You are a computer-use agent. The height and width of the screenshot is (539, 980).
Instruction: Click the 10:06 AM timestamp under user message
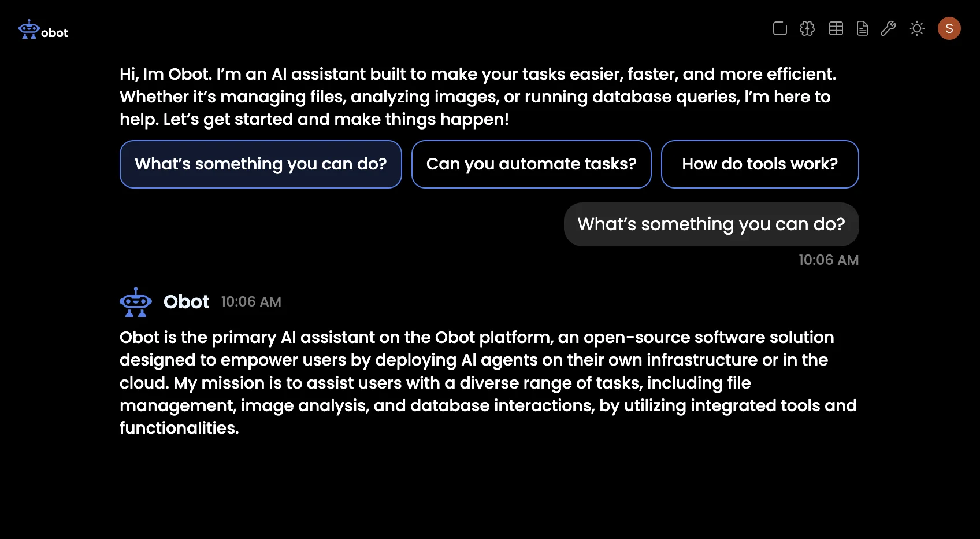(829, 260)
